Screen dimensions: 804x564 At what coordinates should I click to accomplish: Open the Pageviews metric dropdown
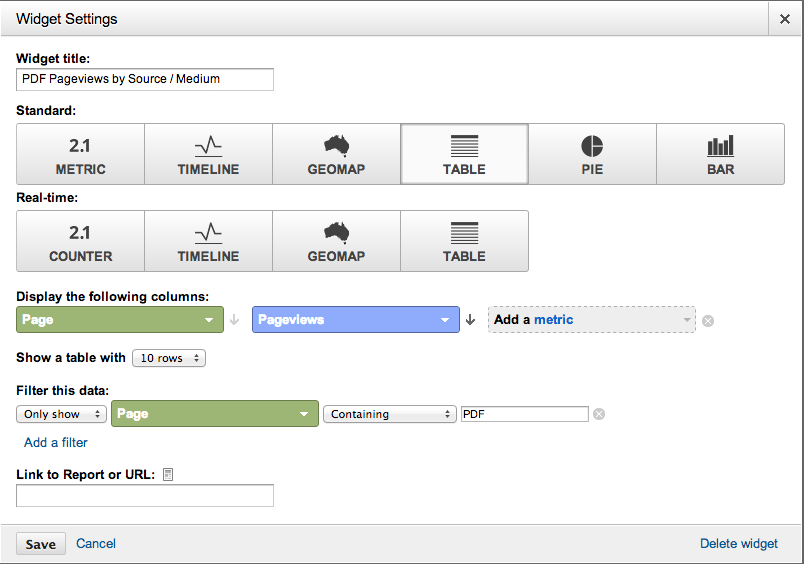[x=355, y=320]
